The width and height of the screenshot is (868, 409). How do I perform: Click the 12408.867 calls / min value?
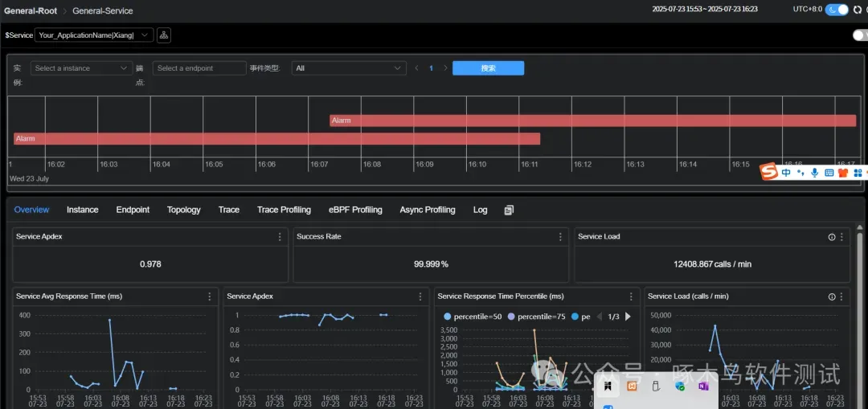tap(712, 264)
